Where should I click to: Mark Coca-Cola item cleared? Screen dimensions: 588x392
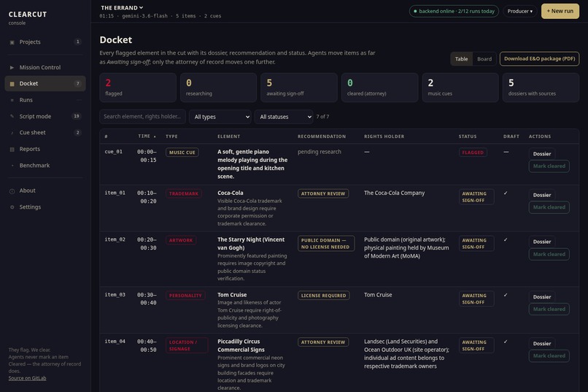tap(549, 207)
